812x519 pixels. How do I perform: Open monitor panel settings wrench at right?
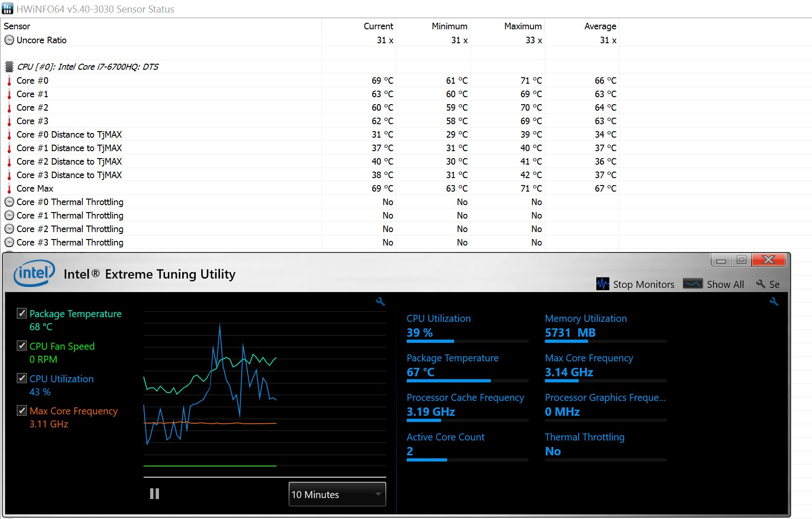tap(774, 302)
